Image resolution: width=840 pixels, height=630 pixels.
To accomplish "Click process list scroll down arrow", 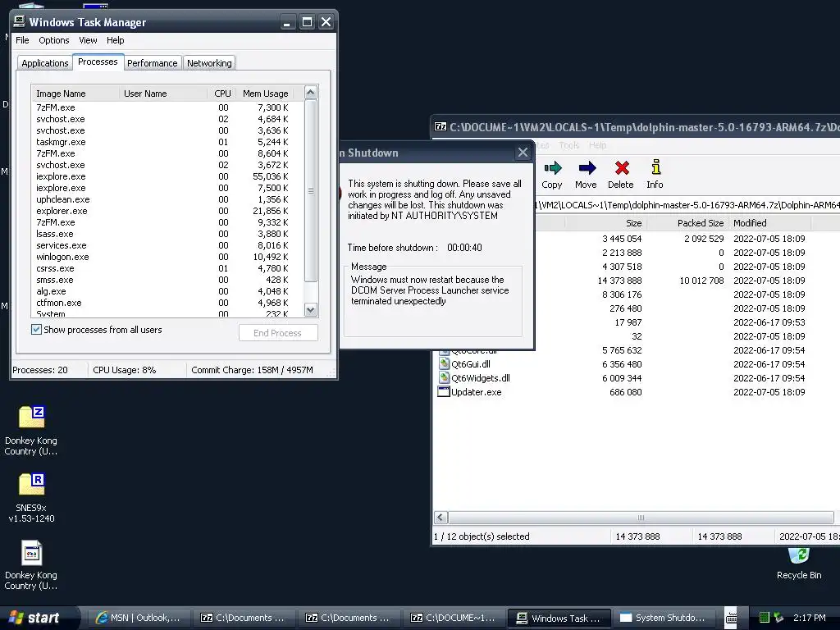I will 311,309.
